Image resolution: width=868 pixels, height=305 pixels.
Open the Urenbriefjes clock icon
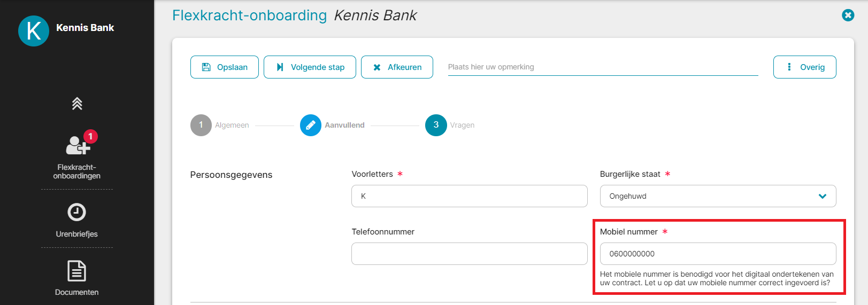click(76, 212)
